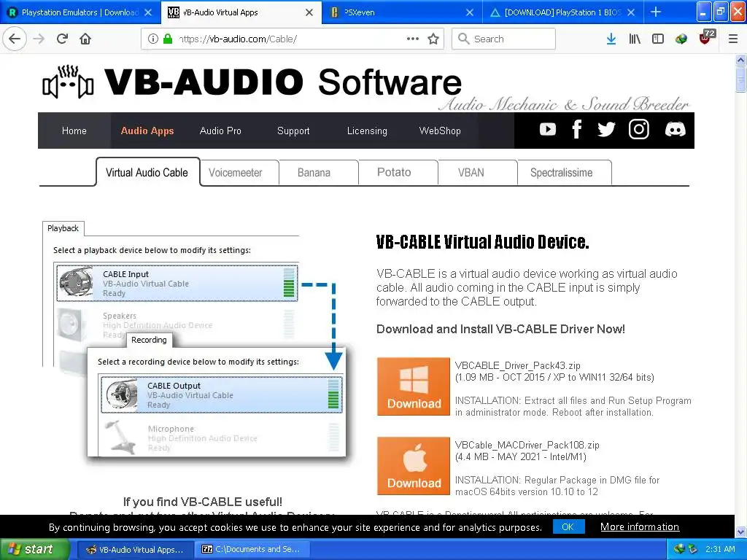Image resolution: width=747 pixels, height=560 pixels.
Task: Accept cookies with the OK button
Action: click(x=568, y=526)
